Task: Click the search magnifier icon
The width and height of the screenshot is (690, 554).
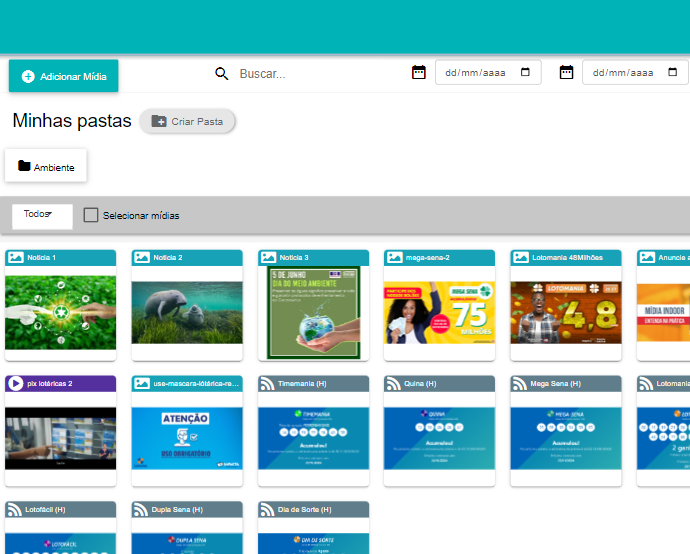Action: [221, 73]
